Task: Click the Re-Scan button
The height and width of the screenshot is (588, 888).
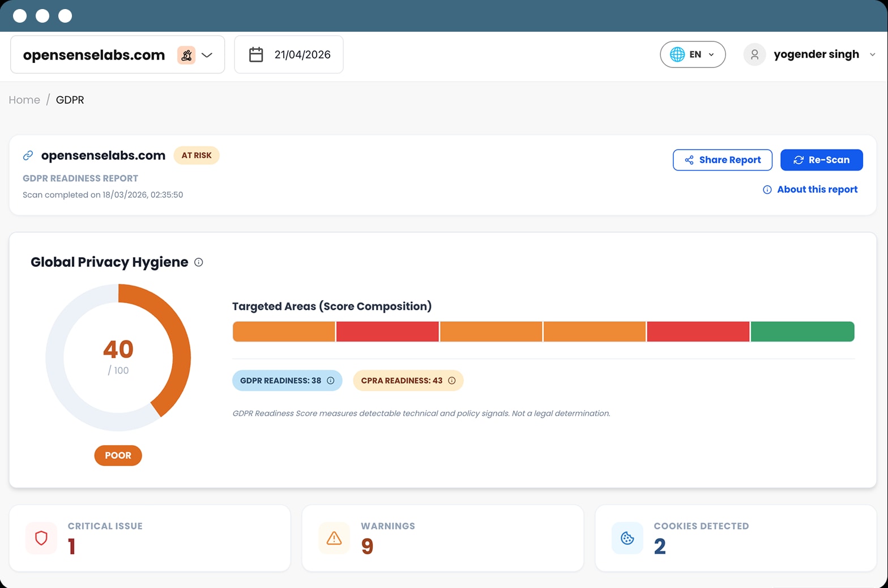Action: [x=822, y=160]
